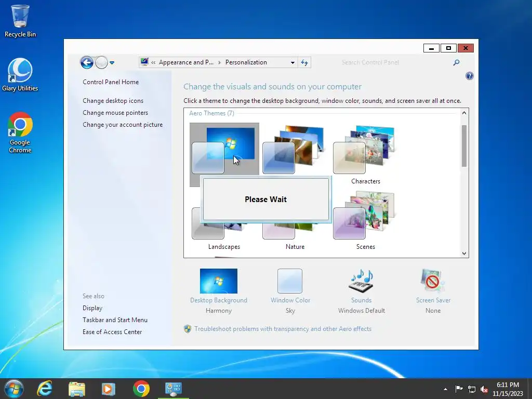Open the help question mark icon
532x399 pixels.
[470, 76]
